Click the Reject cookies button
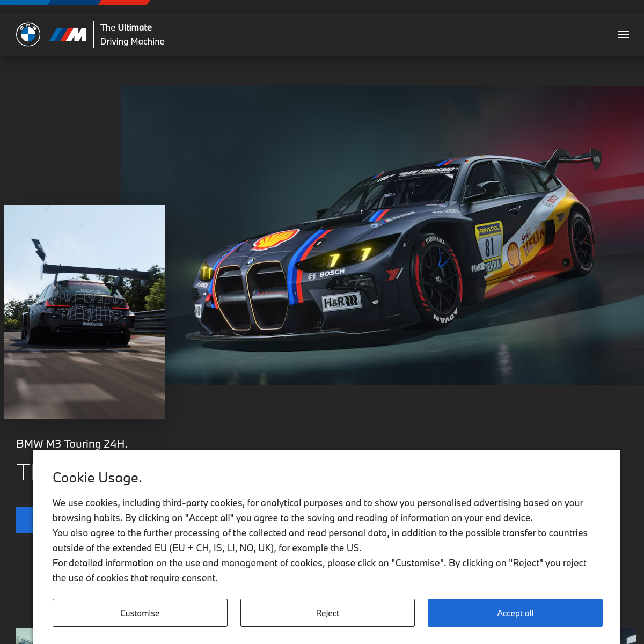Screen dimensions: 644x644 coord(327,613)
